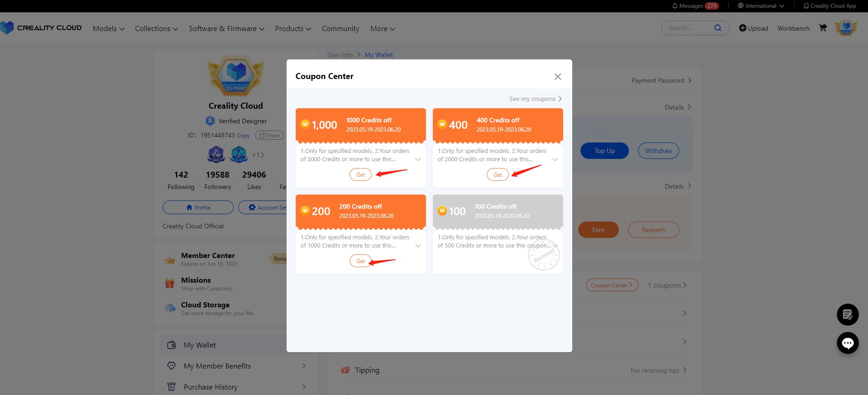Close the Coupon Center dialog
This screenshot has width=868, height=395.
[558, 77]
